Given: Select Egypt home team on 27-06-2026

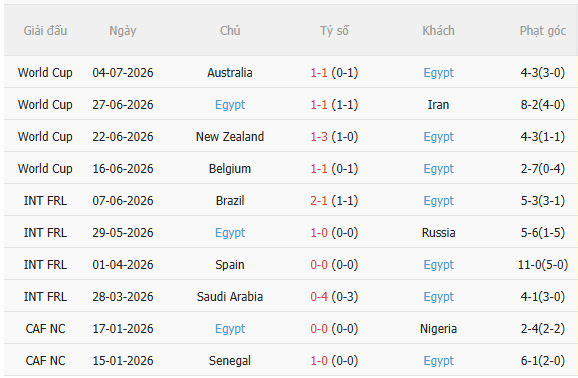Looking at the screenshot, I should (x=230, y=105).
